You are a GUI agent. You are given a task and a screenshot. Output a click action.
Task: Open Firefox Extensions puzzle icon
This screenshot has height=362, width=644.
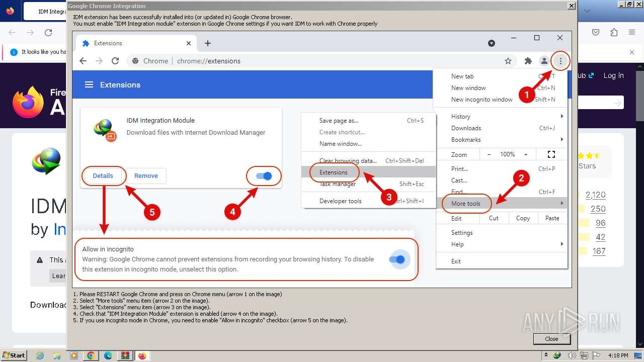[x=614, y=33]
